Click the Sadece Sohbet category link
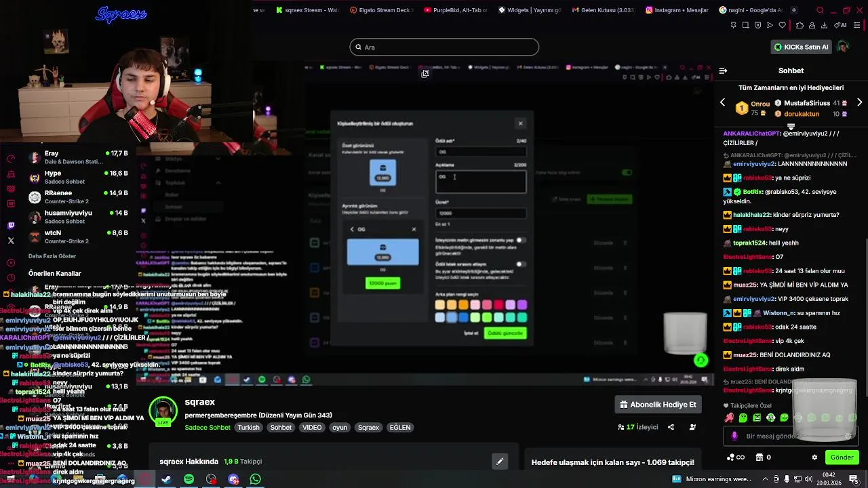 pyautogui.click(x=208, y=428)
